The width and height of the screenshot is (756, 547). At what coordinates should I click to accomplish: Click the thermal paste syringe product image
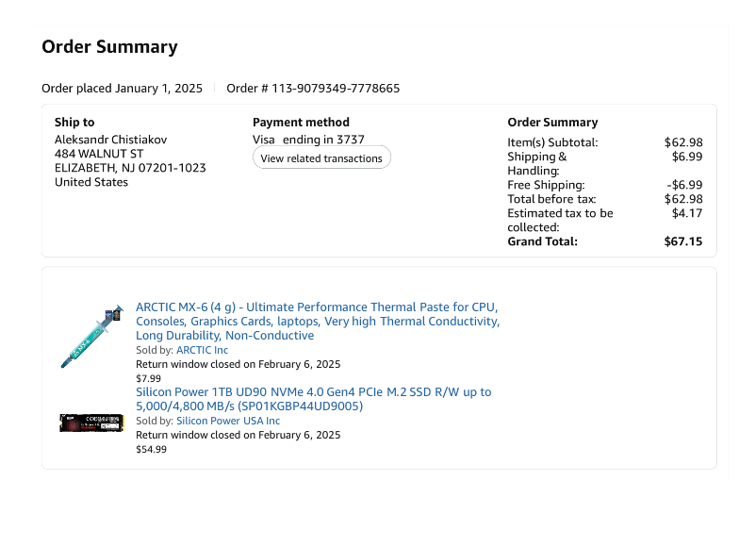(91, 336)
